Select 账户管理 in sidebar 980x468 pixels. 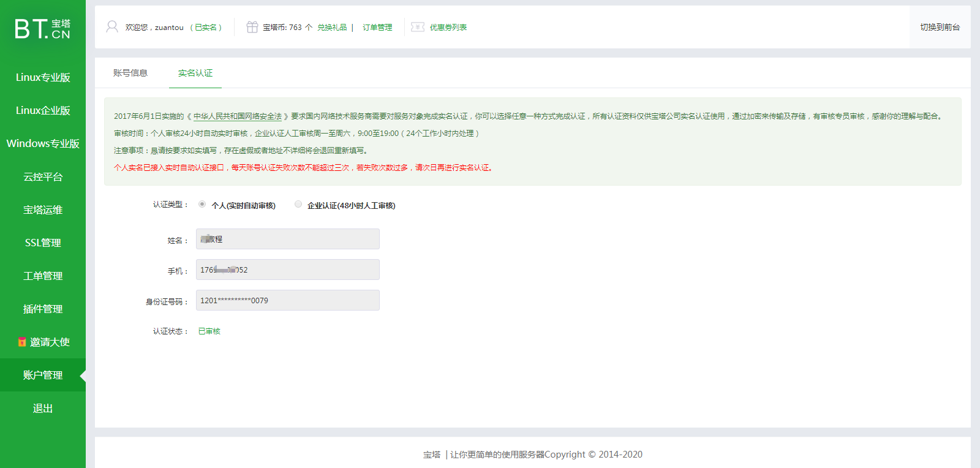pos(43,375)
